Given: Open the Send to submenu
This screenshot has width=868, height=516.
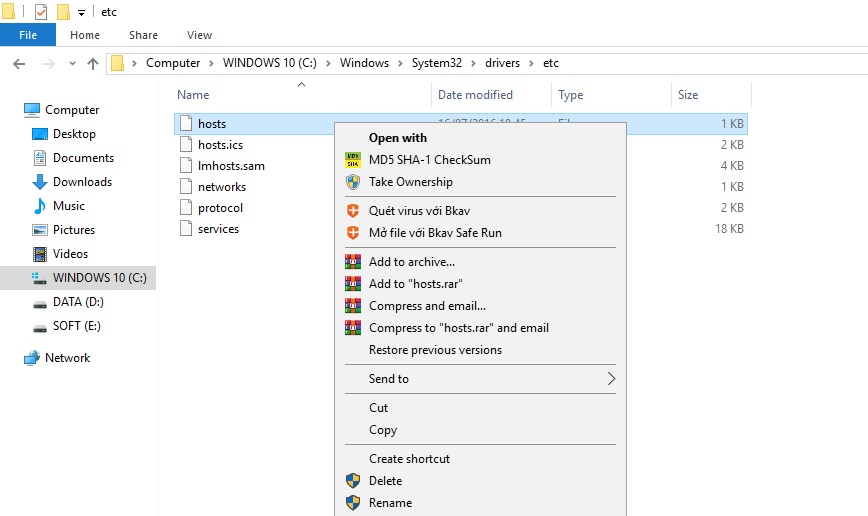Looking at the screenshot, I should [480, 379].
